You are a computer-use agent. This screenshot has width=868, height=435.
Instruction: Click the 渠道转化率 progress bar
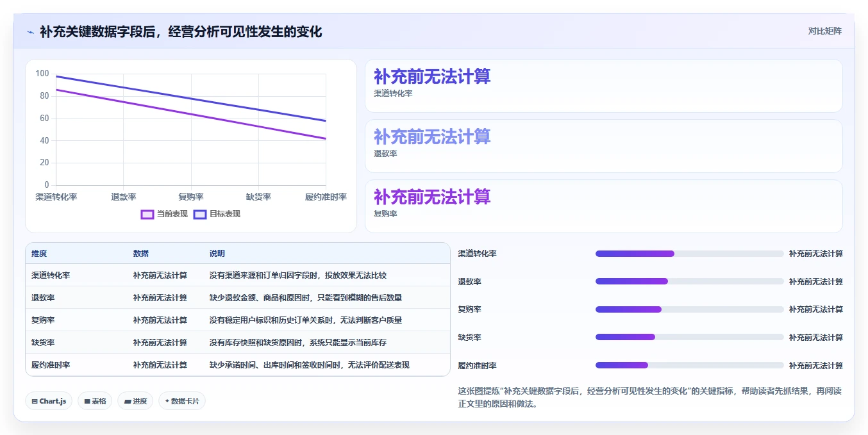coord(690,254)
